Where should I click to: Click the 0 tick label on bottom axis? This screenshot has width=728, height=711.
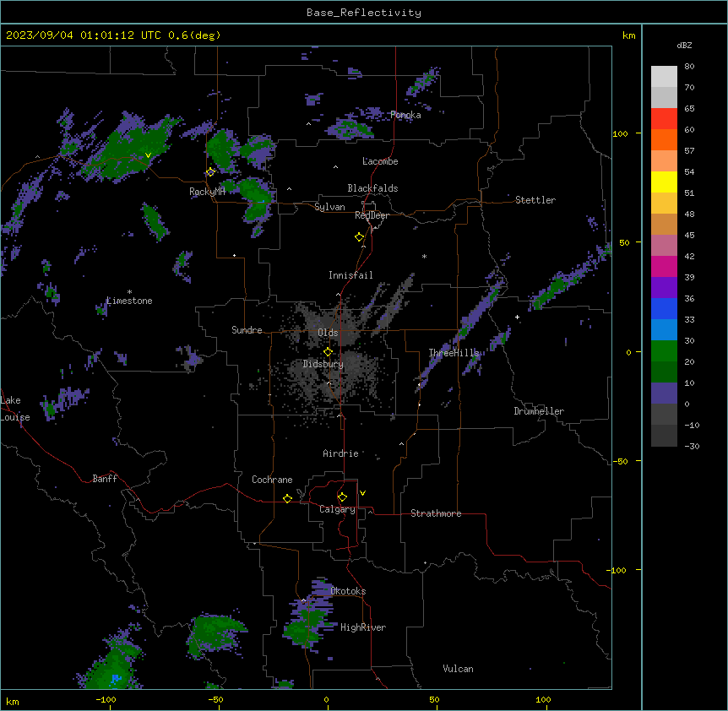point(326,699)
